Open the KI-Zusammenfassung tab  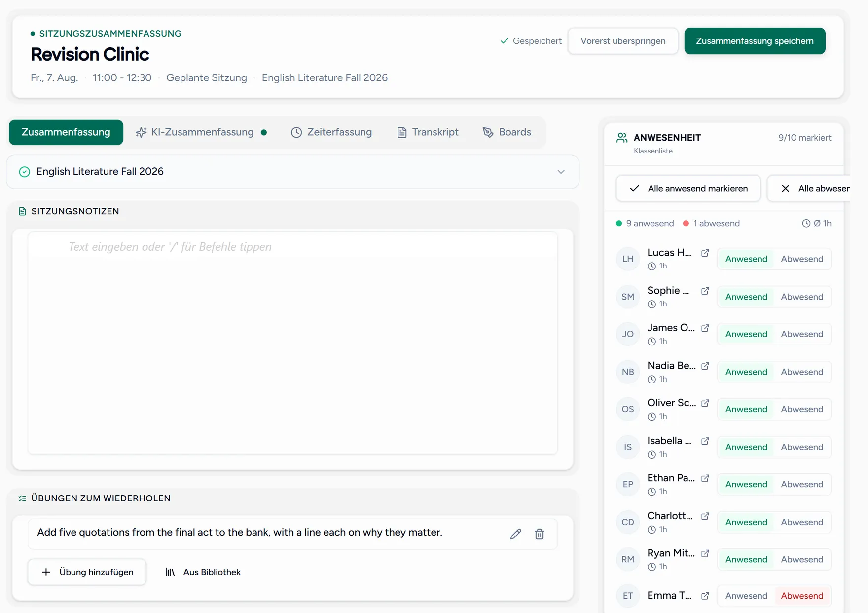[202, 132]
